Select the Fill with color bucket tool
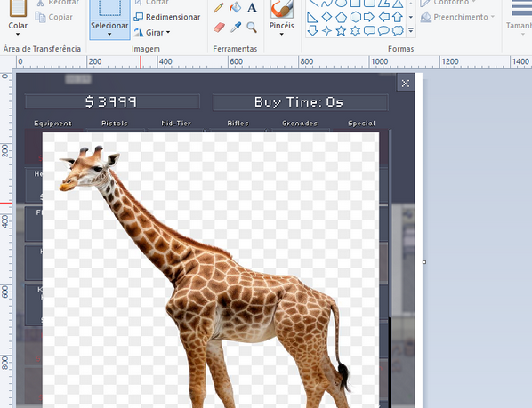 [x=235, y=7]
